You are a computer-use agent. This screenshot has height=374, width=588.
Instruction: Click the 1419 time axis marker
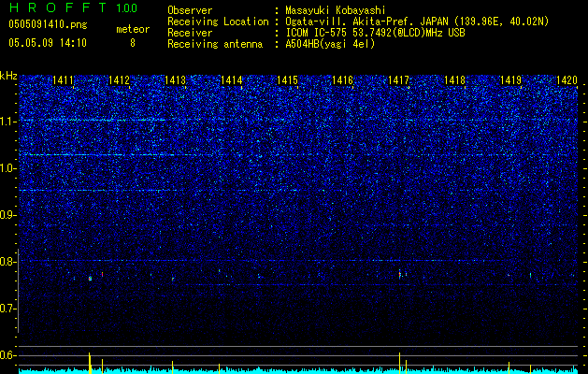click(511, 80)
